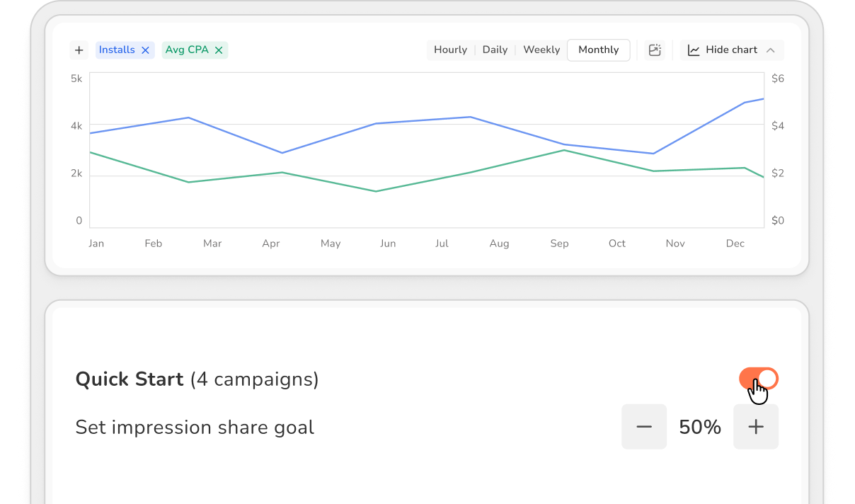Click the blue Installs line's December peak
Image resolution: width=855 pixels, height=504 pixels.
745,103
